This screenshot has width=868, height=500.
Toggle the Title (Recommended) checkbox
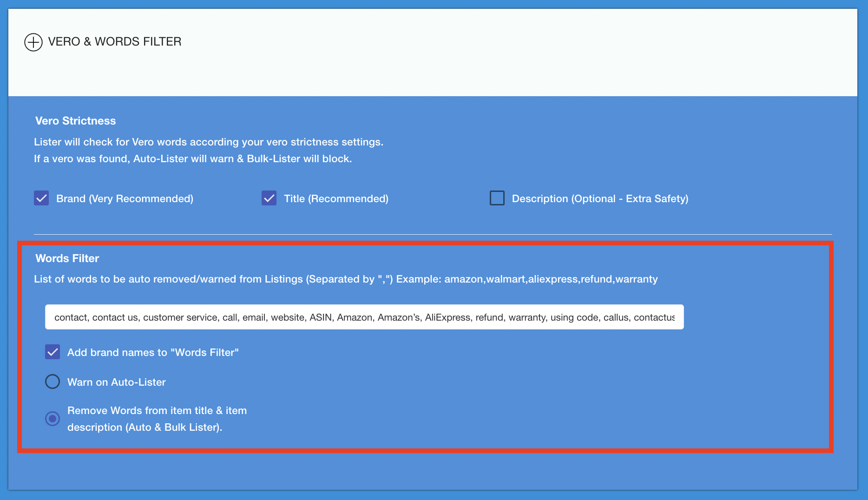point(269,198)
